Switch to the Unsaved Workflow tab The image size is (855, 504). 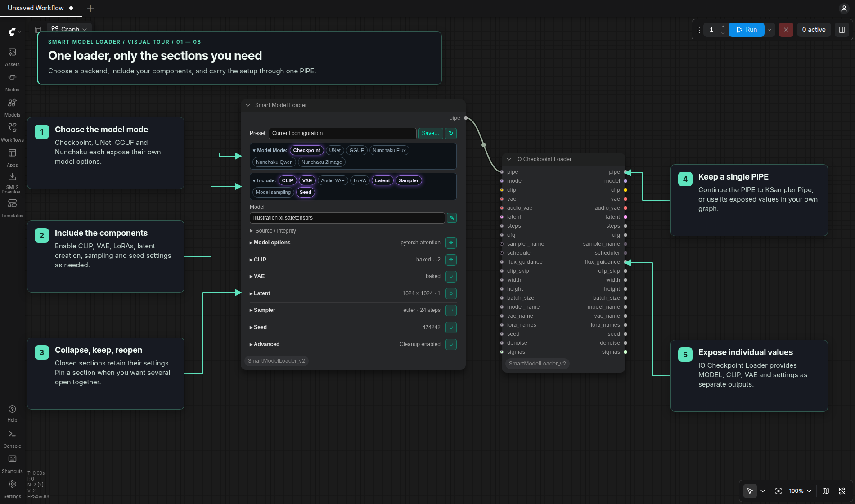tap(40, 8)
